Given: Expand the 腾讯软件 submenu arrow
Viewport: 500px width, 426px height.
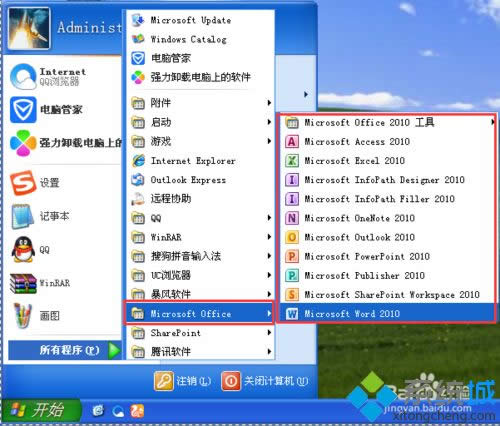Looking at the screenshot, I should [x=269, y=352].
